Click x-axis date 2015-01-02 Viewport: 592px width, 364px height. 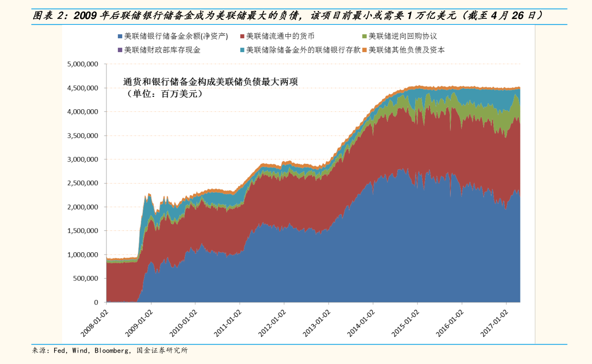click(x=406, y=323)
